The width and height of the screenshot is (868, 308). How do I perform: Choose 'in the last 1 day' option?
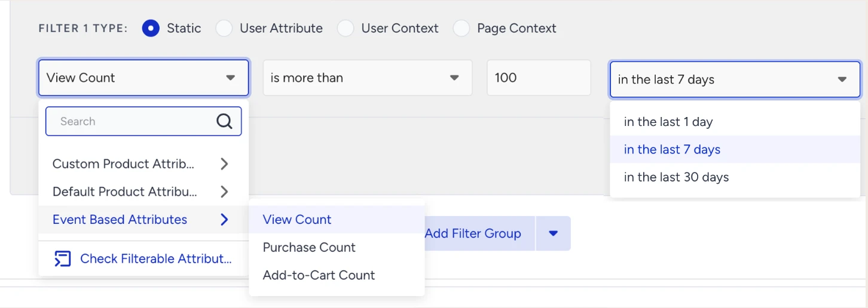pos(735,122)
